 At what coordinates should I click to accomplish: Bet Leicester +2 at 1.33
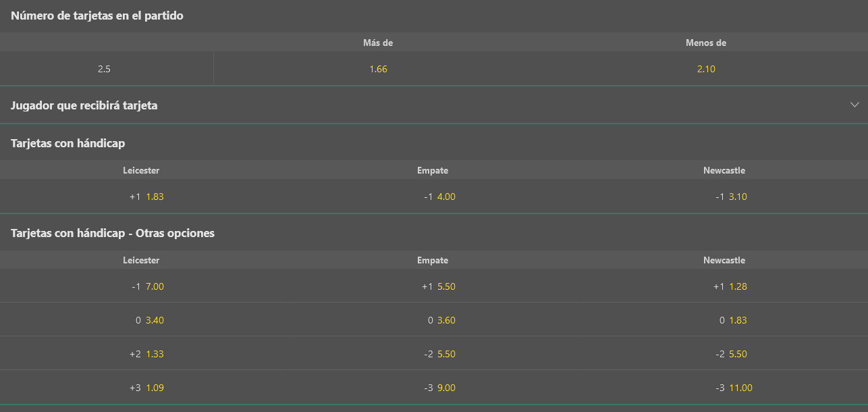[x=146, y=354]
